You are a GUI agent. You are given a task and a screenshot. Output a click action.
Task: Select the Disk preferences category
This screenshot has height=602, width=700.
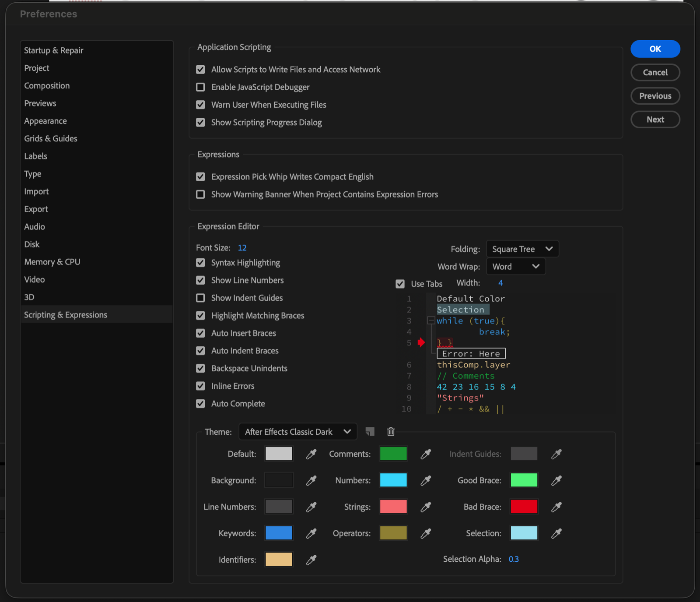(97, 244)
